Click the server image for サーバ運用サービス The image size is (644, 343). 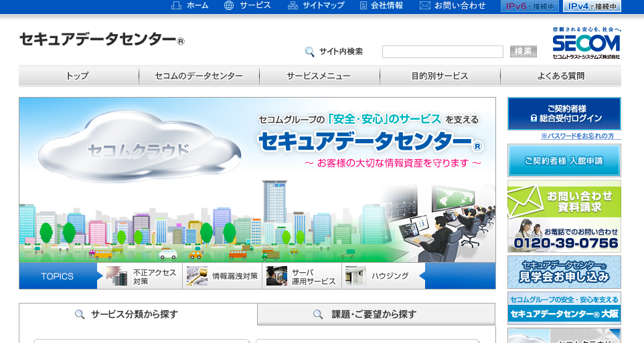click(276, 275)
